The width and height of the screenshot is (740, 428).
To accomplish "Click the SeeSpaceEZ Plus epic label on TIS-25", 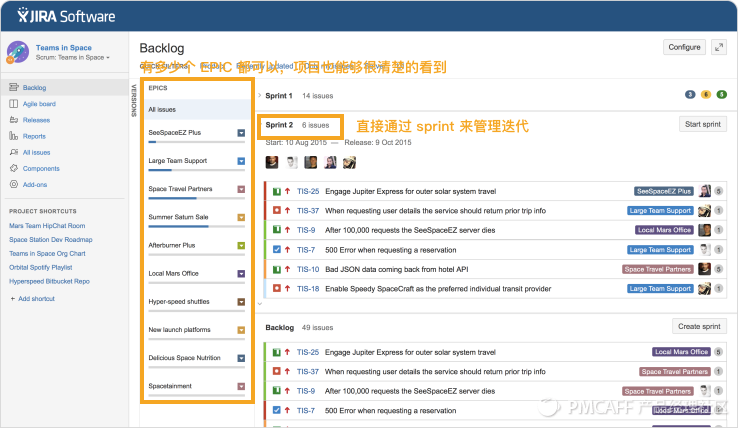I will pos(664,191).
